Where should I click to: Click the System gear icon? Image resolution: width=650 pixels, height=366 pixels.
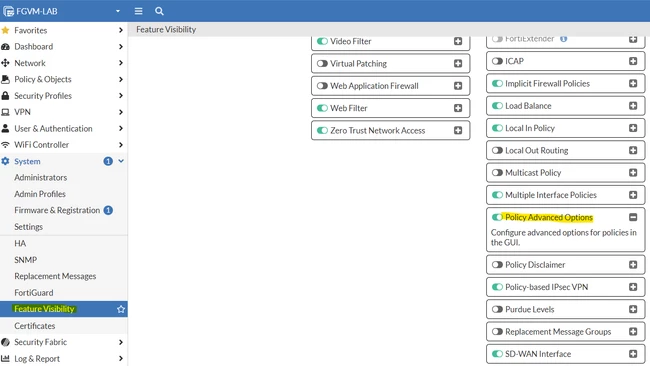point(5,161)
